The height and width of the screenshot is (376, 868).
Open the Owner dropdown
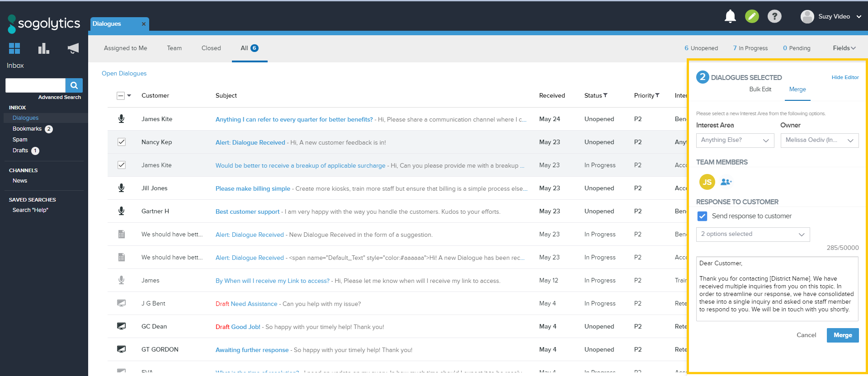tap(819, 141)
